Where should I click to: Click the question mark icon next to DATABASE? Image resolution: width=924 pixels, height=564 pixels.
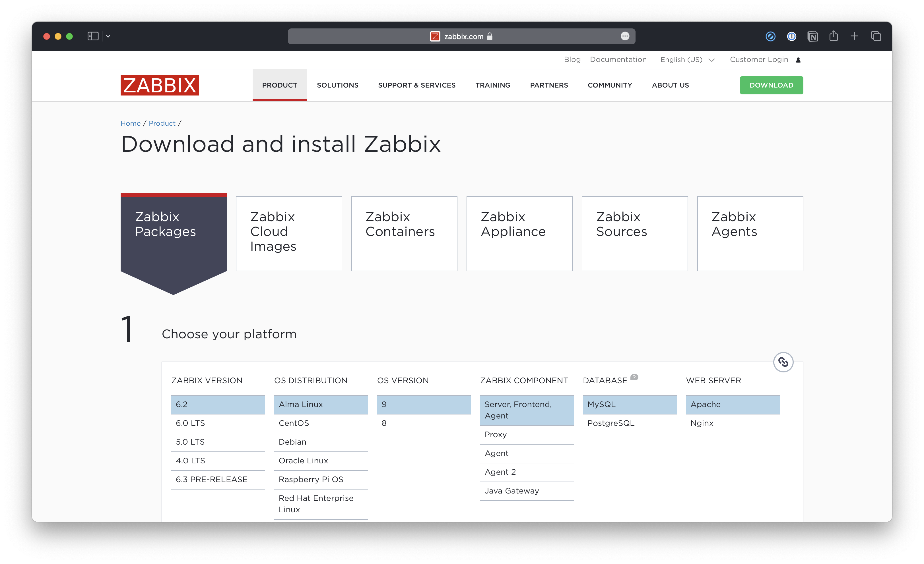click(x=634, y=378)
